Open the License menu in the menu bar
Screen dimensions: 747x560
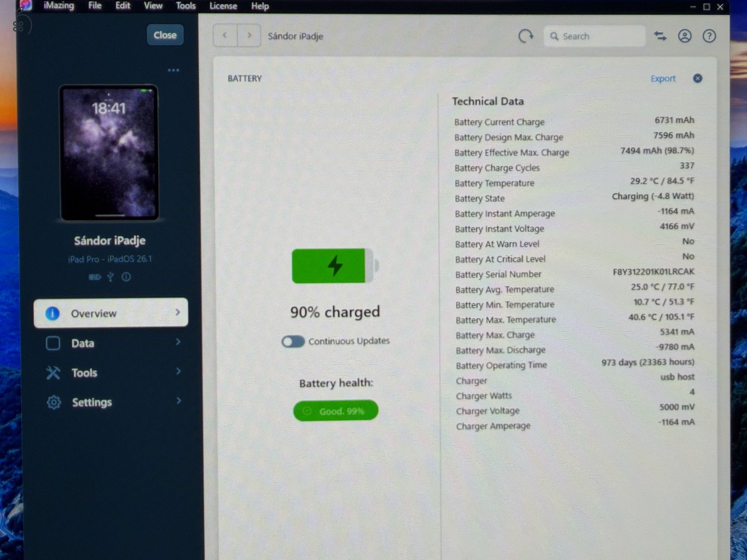223,6
